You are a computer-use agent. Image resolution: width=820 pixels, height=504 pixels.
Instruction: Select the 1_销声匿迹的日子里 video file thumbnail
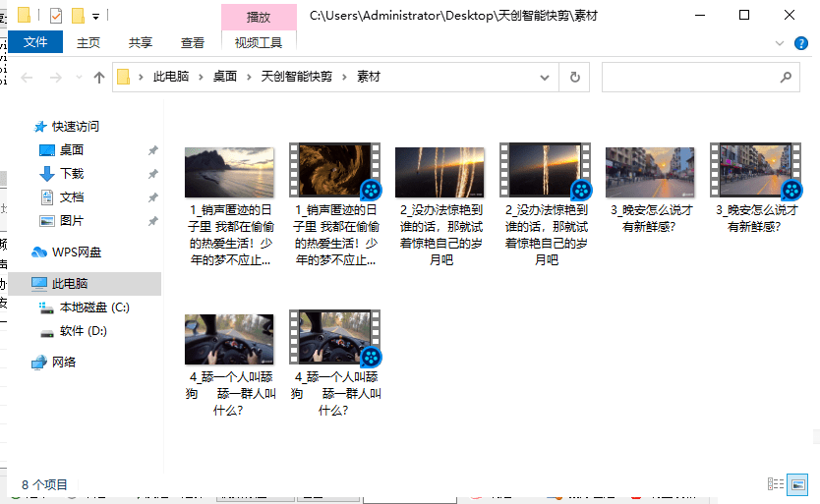pyautogui.click(x=334, y=170)
